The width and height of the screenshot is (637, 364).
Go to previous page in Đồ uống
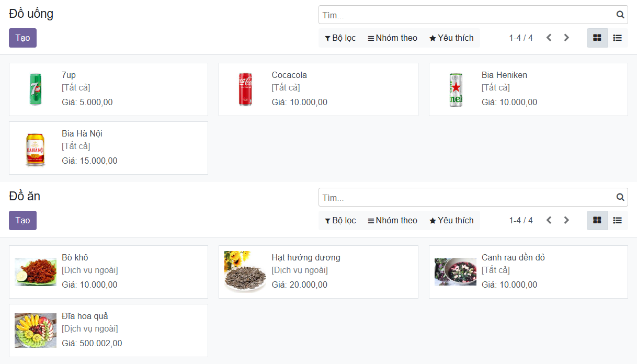pos(549,38)
